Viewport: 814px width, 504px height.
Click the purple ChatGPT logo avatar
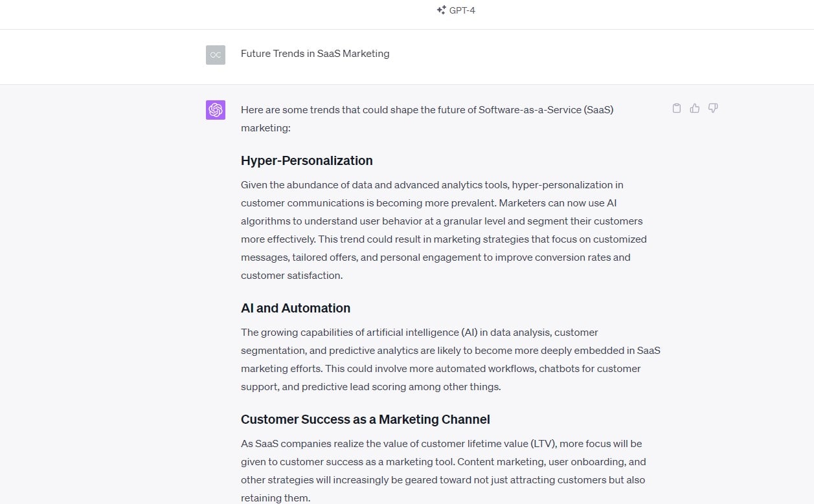(215, 110)
